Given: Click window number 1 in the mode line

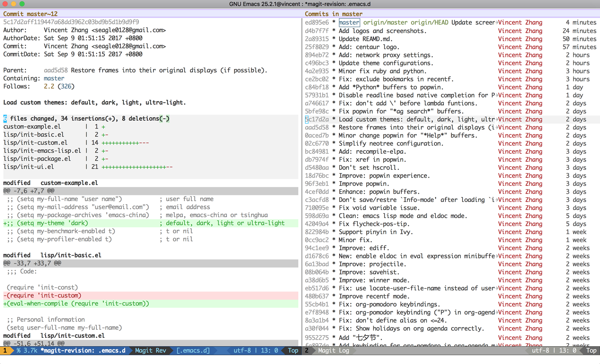Looking at the screenshot, I should [x=4, y=351].
